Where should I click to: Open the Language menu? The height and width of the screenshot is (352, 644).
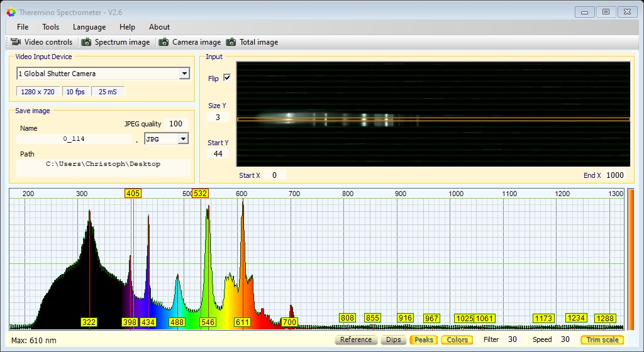89,26
